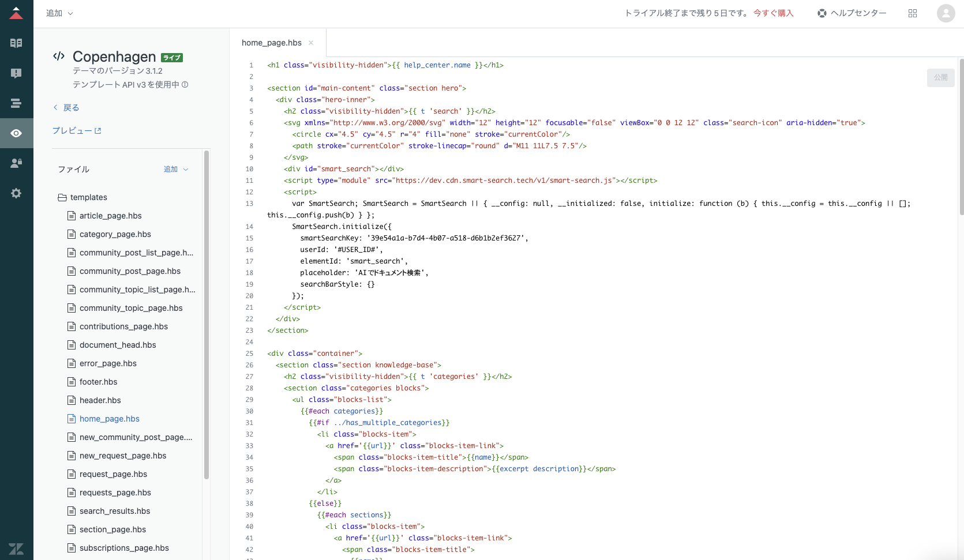Select the eye customize design icon
Image resolution: width=964 pixels, height=560 pixels.
(x=16, y=133)
